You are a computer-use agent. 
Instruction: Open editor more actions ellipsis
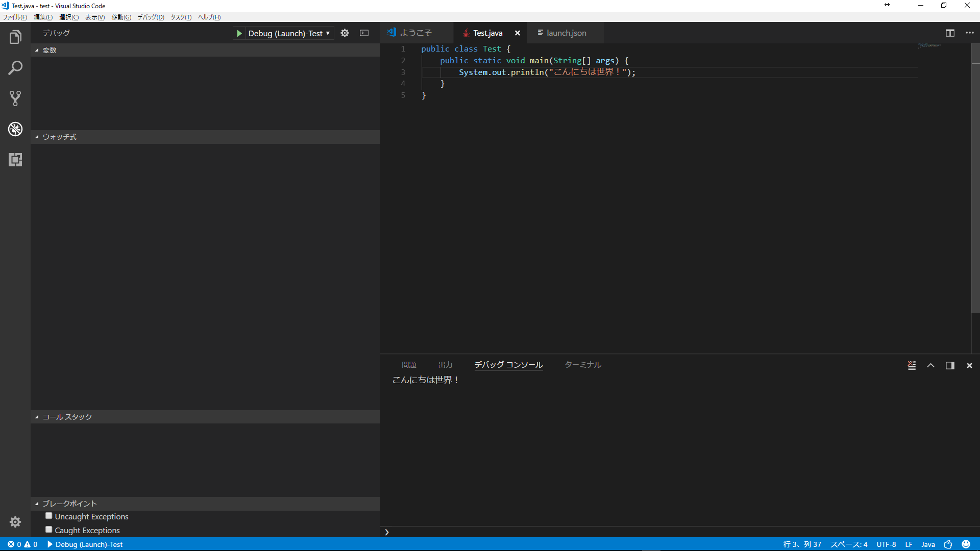click(970, 33)
